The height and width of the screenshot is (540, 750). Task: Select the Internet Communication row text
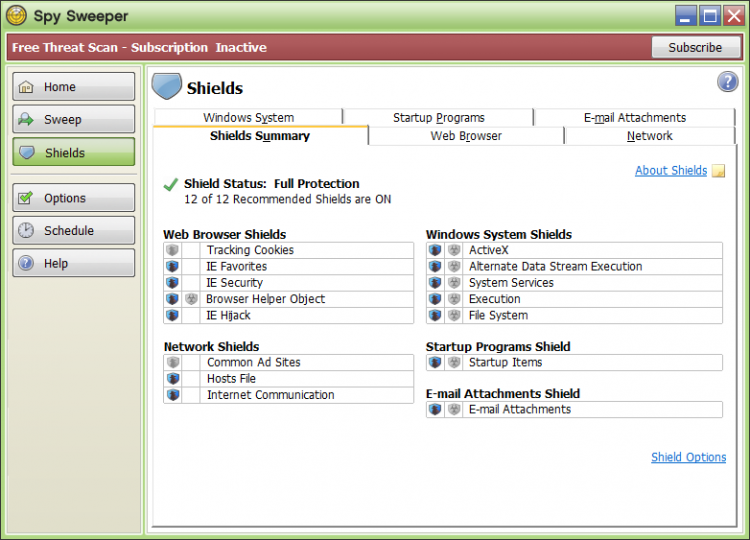point(270,395)
